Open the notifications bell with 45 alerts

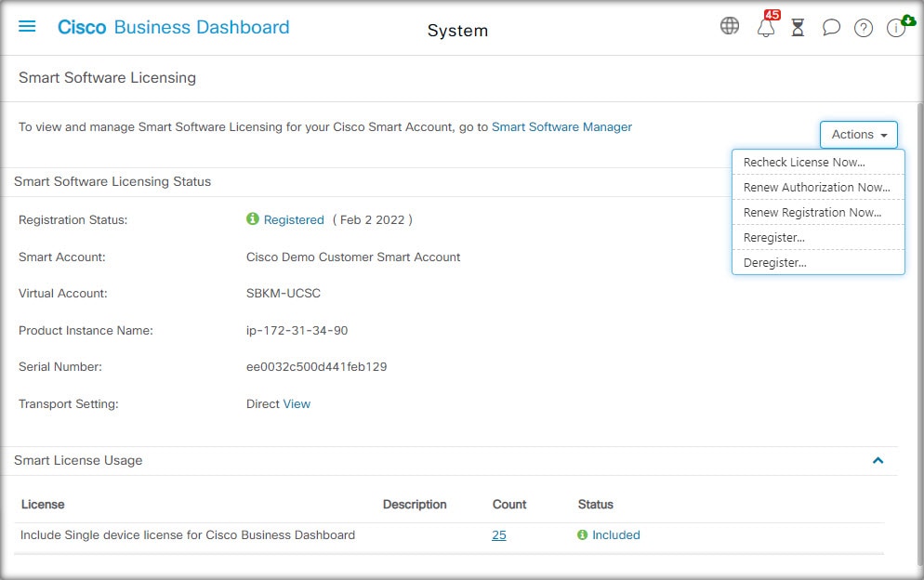click(765, 28)
